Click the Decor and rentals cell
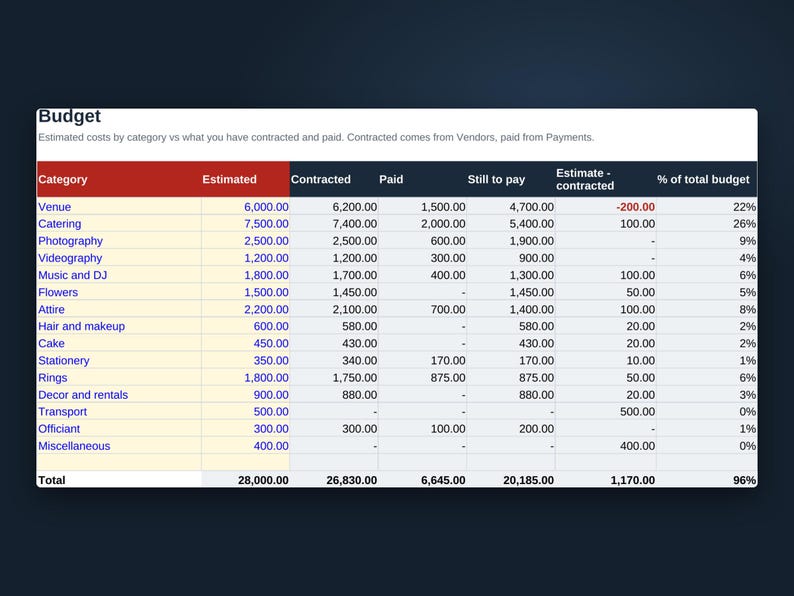 point(119,395)
